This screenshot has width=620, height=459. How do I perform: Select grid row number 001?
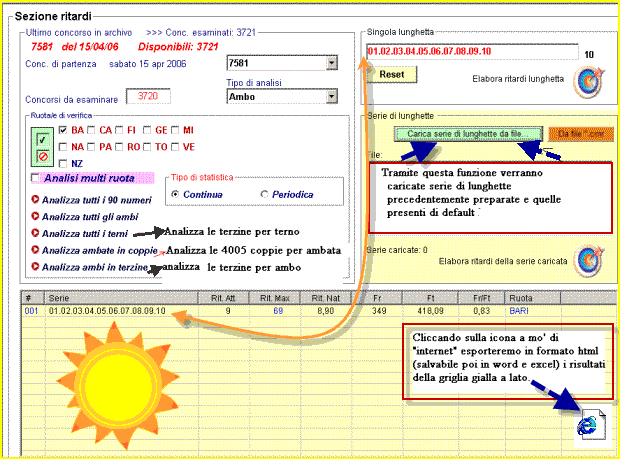(31, 311)
